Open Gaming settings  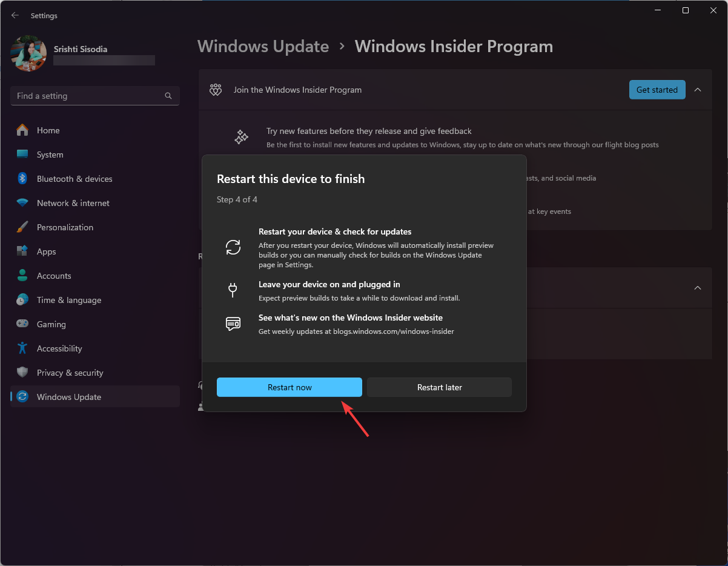pos(52,324)
